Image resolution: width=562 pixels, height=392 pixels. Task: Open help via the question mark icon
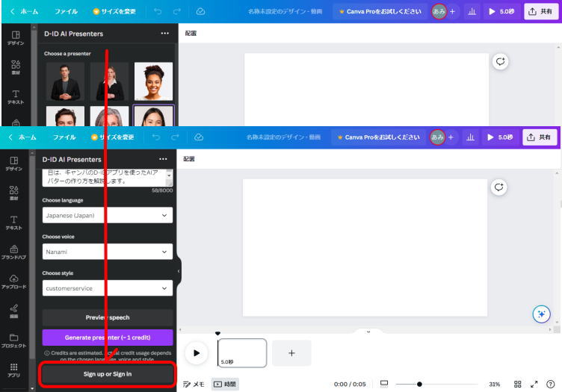551,384
